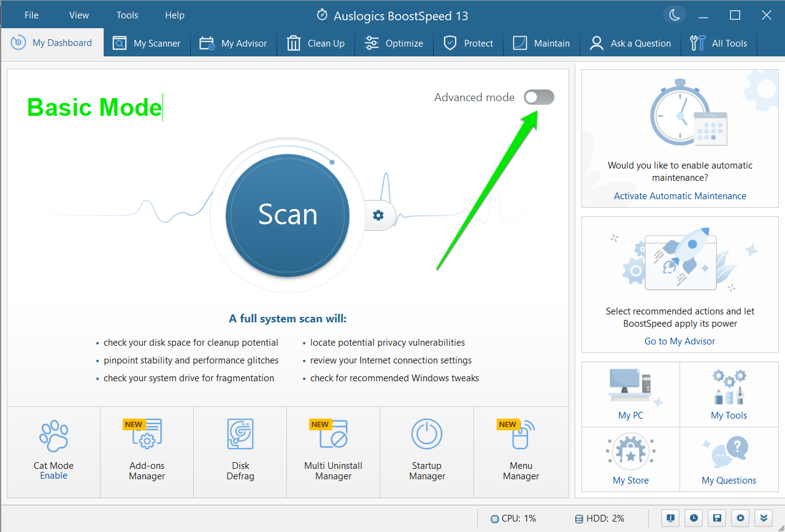The height and width of the screenshot is (532, 785).
Task: Expand the double-chevron menu in the status bar
Action: (764, 519)
